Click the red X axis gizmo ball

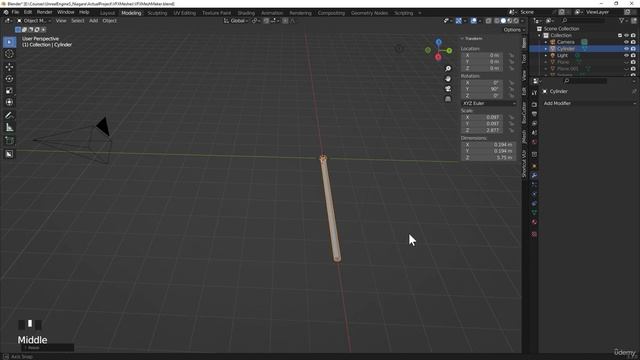point(438,57)
